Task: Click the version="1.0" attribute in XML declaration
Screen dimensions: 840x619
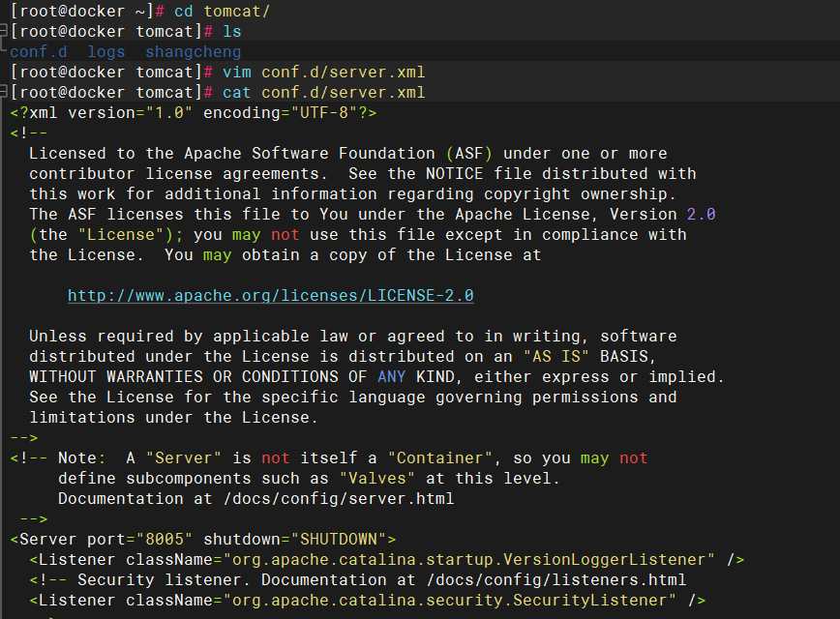Action: pyautogui.click(x=131, y=112)
